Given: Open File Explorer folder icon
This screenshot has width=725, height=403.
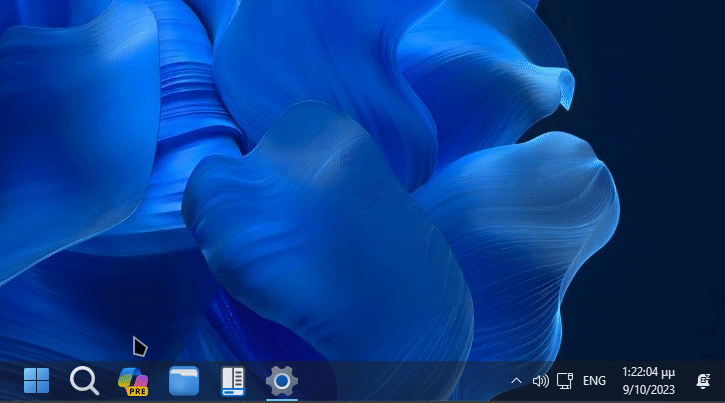Looking at the screenshot, I should coord(184,381).
